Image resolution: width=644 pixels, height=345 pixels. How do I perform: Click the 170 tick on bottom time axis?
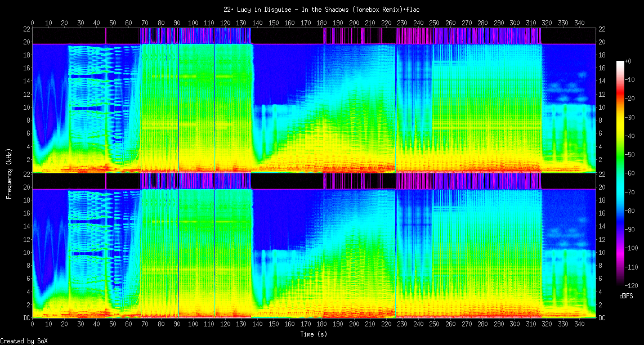306,324
